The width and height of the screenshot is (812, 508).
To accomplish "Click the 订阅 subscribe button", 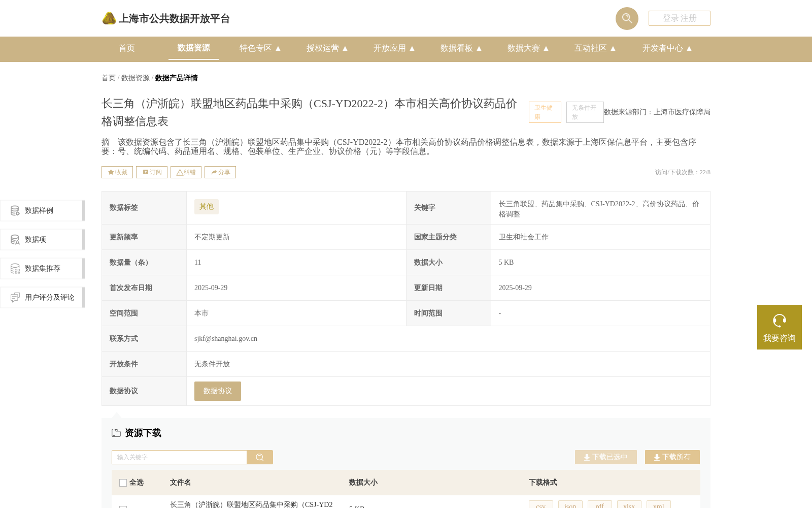I will point(152,172).
